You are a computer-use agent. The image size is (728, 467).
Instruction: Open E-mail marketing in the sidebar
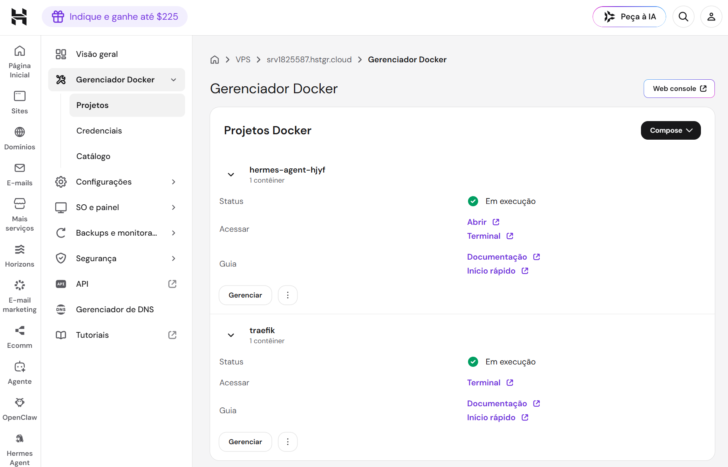tap(20, 296)
